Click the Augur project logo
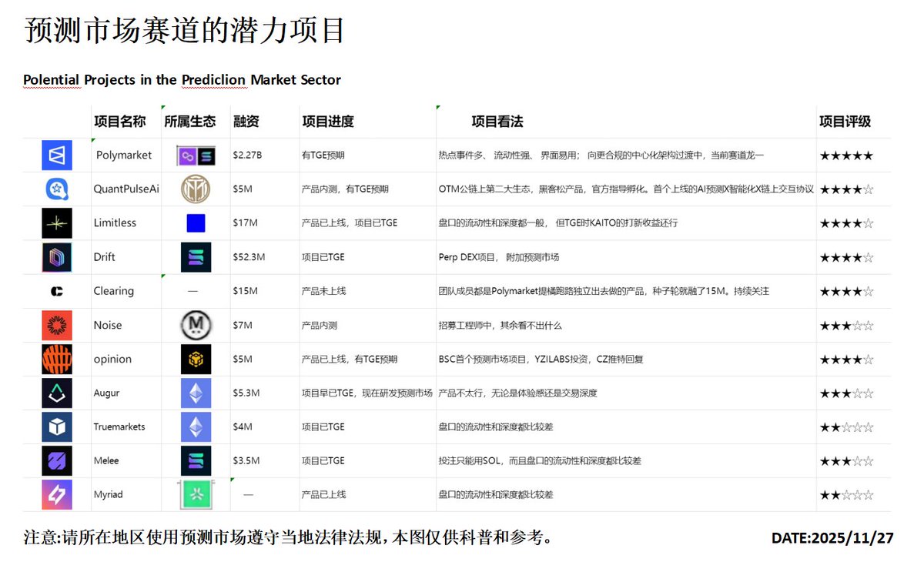This screenshot has width=924, height=572. click(x=57, y=393)
